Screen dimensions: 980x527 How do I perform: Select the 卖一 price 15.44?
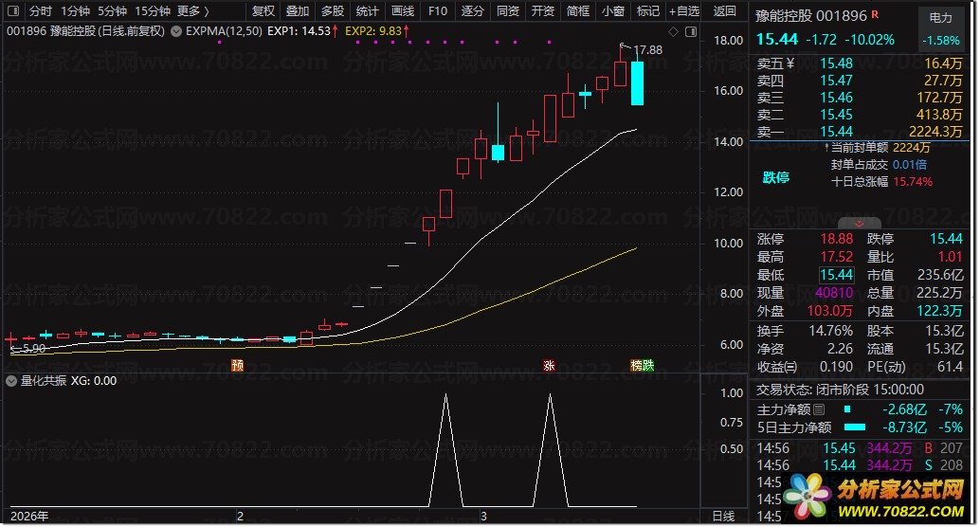(x=836, y=132)
